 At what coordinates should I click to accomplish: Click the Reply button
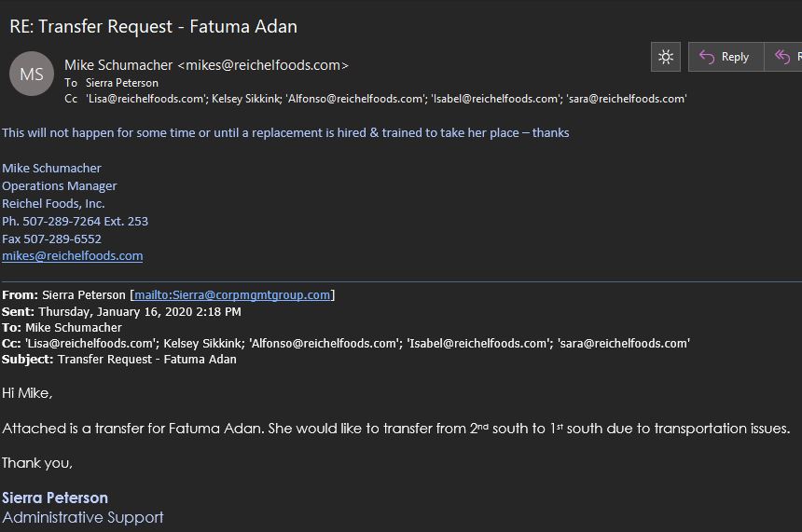tap(726, 57)
